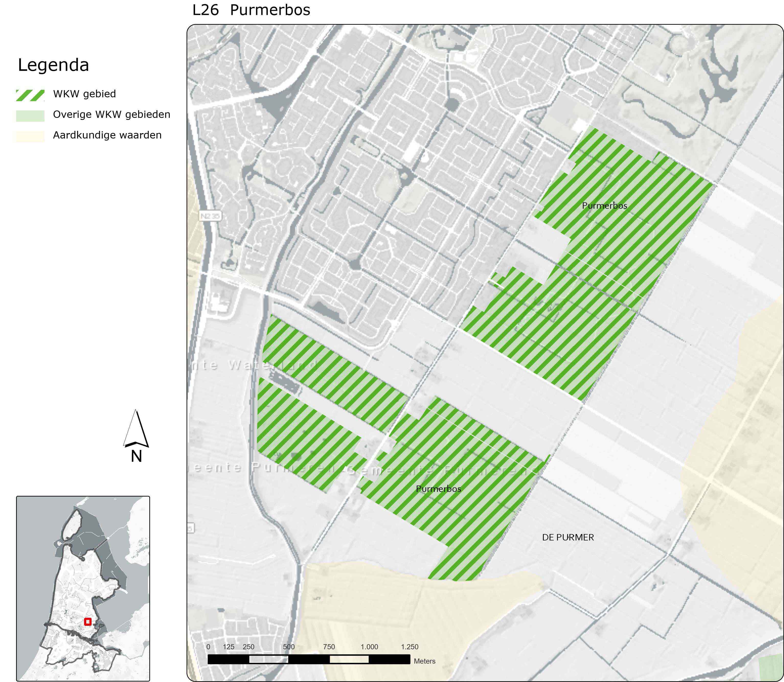Click the Aardkundige waarden legend swatch

click(x=30, y=136)
